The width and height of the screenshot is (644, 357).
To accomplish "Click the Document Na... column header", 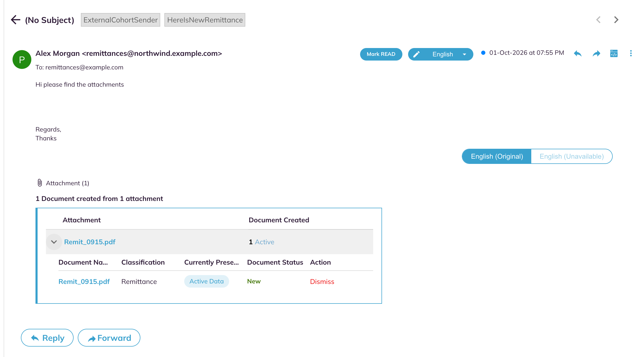I will [x=83, y=262].
